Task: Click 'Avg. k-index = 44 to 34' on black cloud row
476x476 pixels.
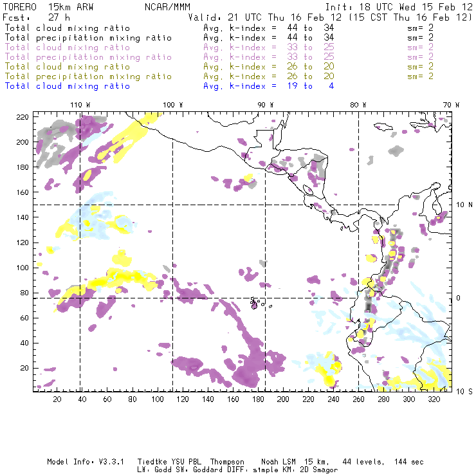Action: 269,28
